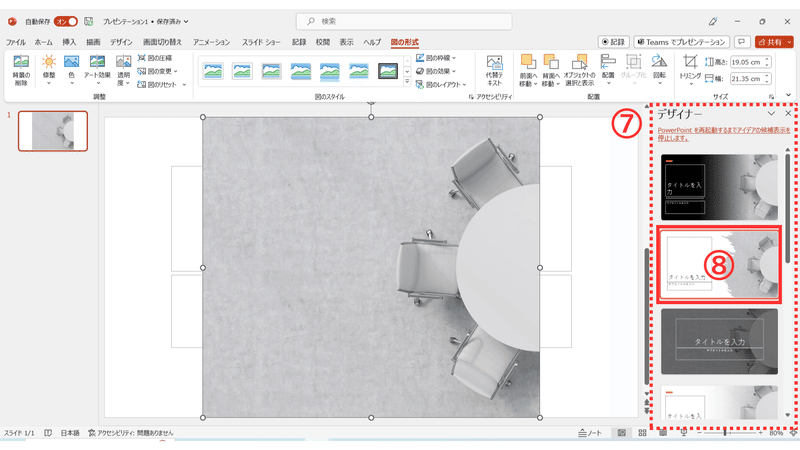Switch to the Home (ホーム) tab
800x450 pixels.
43,42
